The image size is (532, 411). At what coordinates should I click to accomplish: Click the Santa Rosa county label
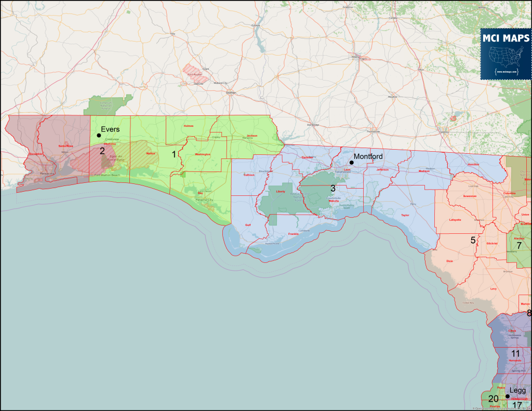(65, 146)
